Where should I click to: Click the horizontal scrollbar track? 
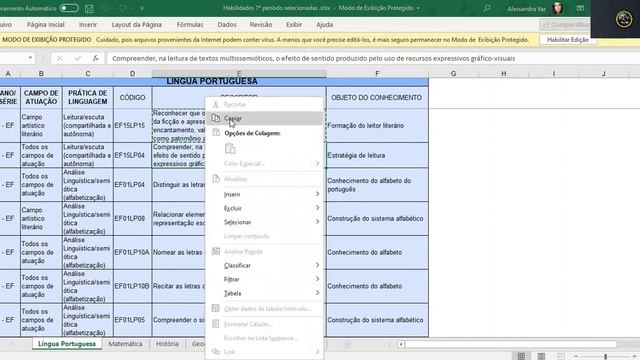(510, 344)
